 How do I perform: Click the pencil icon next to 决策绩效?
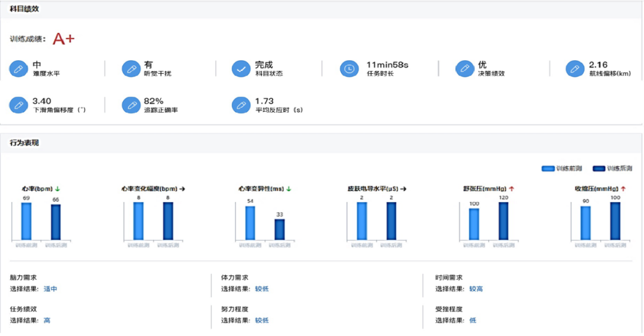tap(465, 69)
